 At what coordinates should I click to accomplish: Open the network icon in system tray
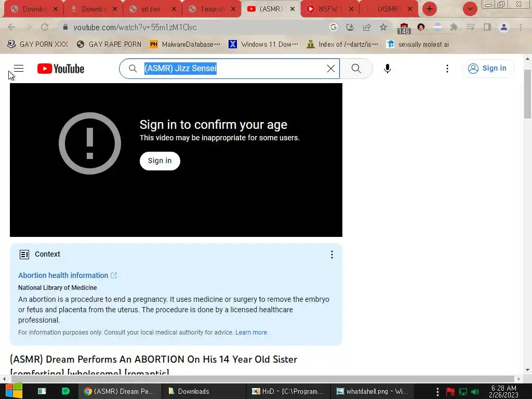(463, 392)
